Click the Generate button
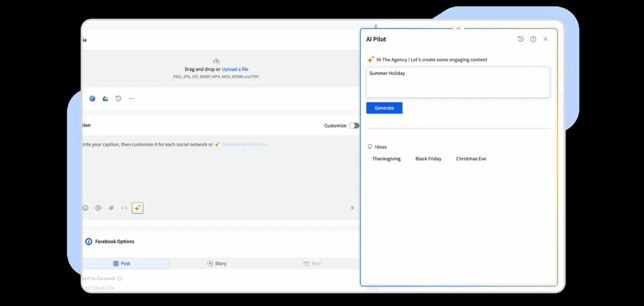644x306 pixels. [x=384, y=108]
